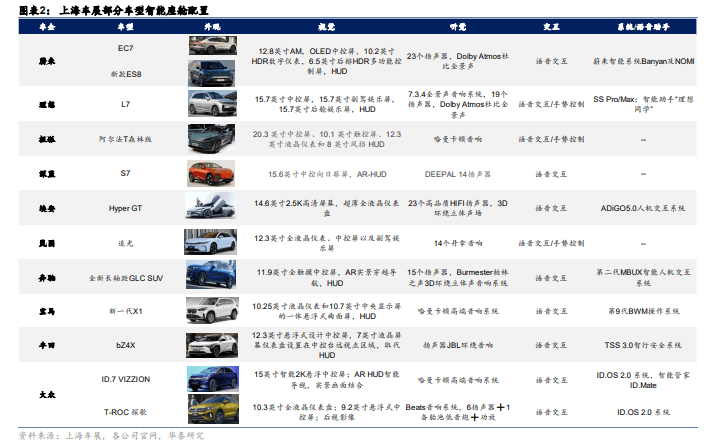Image resolution: width=726 pixels, height=446 pixels.
Task: Click the 12.3英寸悬浮式设计中控屏 bZ4X description
Action: tap(326, 345)
